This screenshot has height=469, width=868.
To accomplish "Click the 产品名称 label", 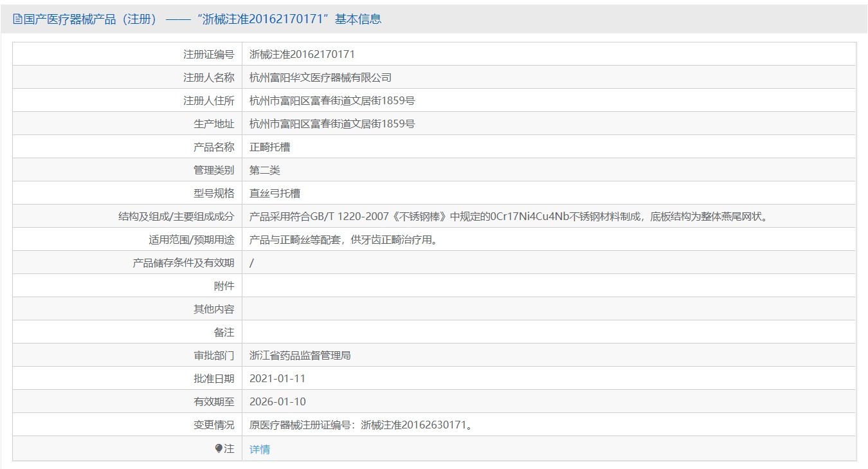I will point(214,147).
